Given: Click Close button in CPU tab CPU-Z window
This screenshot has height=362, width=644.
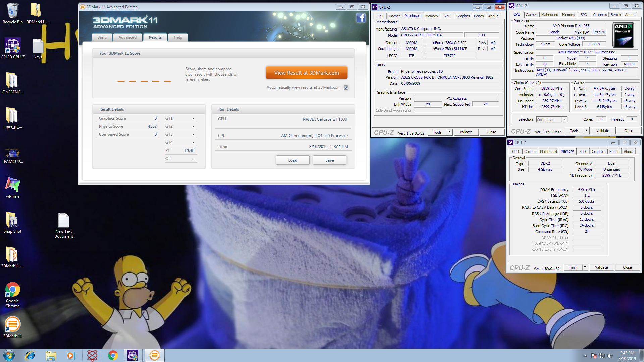Looking at the screenshot, I should click(629, 131).
